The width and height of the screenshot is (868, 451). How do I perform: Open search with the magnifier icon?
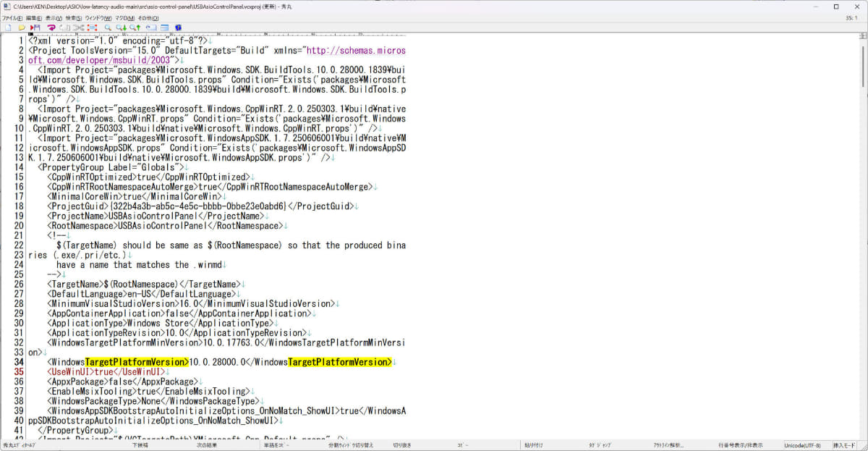pos(108,28)
